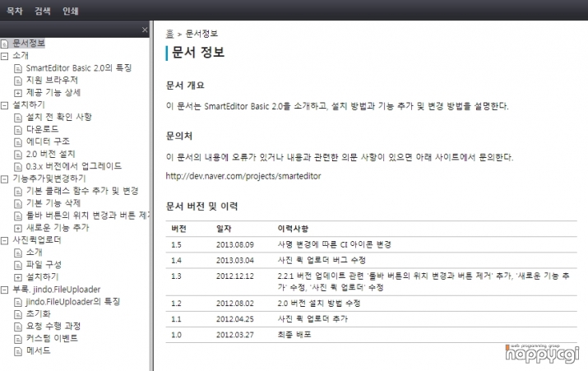588x371 pixels.
Task: Click the 홈 breadcrumb link
Action: tap(169, 34)
